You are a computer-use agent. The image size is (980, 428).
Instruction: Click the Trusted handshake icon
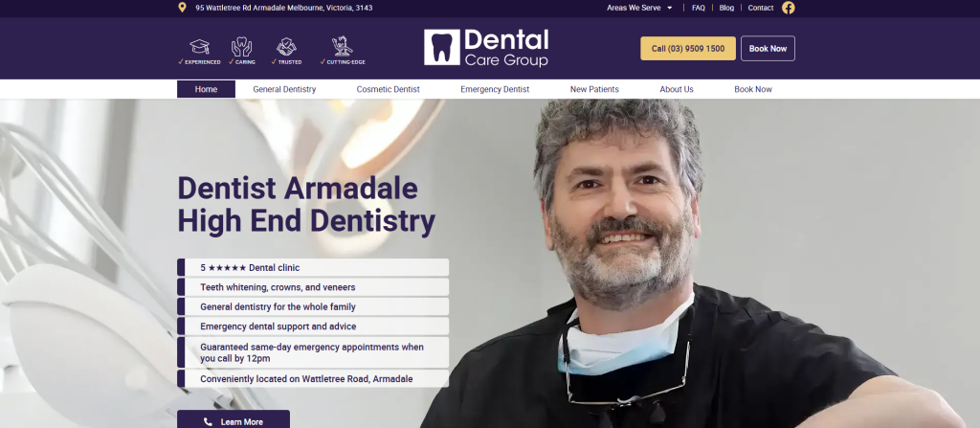tap(287, 46)
